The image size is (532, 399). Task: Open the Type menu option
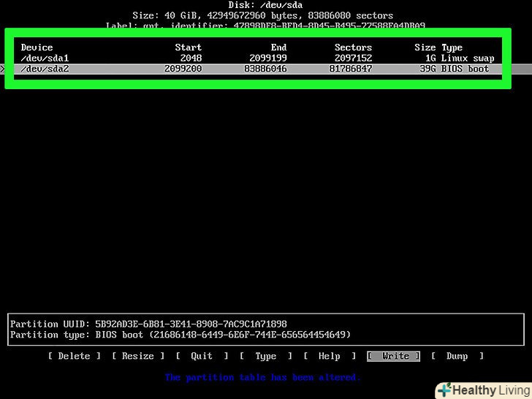point(265,356)
